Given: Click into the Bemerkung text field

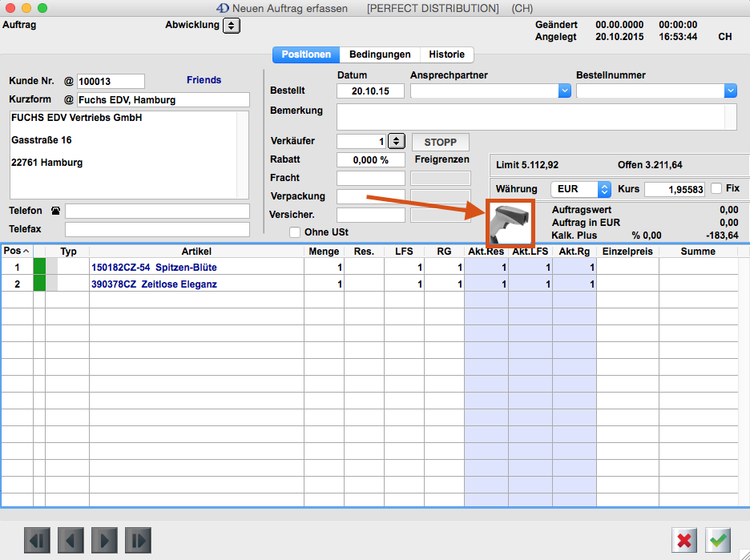Looking at the screenshot, I should (x=536, y=117).
